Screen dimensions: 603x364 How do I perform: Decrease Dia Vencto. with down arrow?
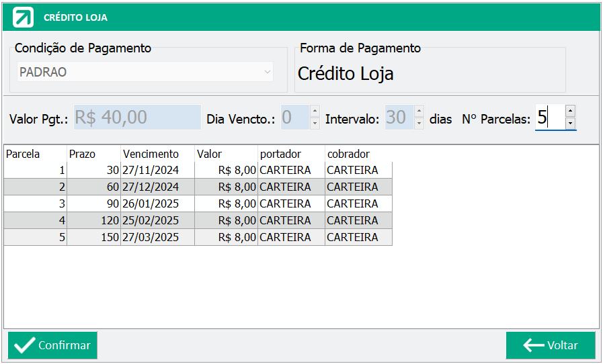tap(315, 124)
